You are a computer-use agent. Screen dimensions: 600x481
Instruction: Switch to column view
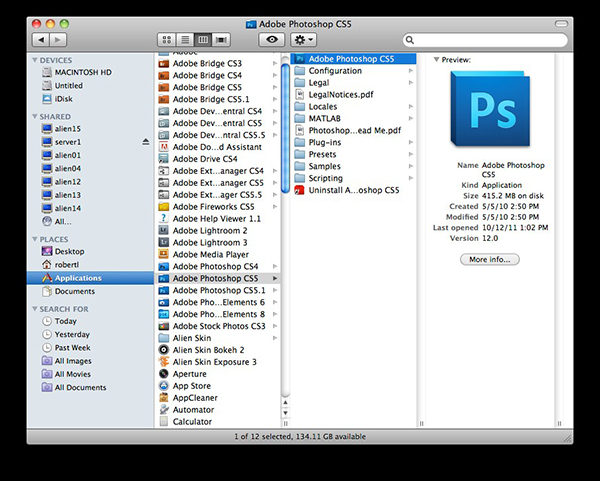click(x=203, y=40)
